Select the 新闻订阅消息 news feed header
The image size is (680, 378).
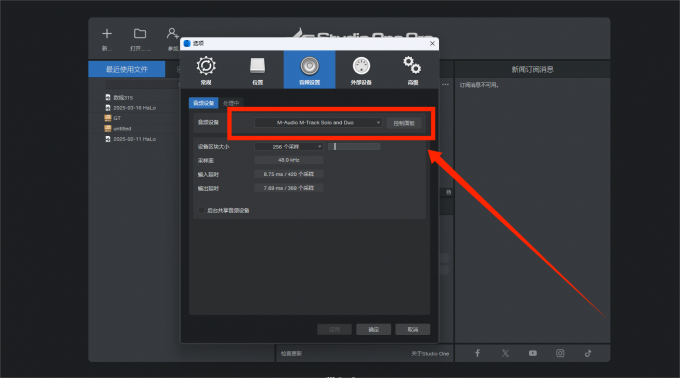pos(532,69)
